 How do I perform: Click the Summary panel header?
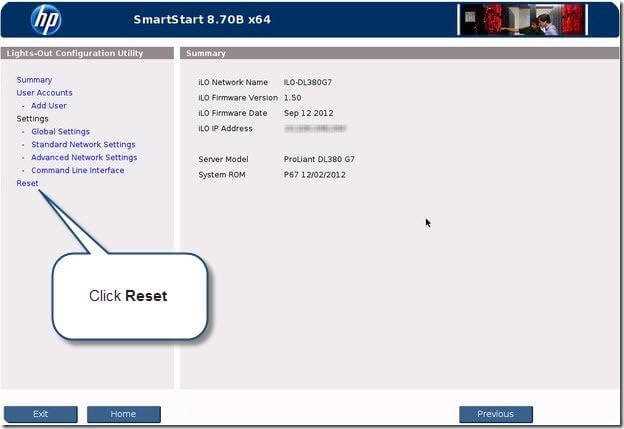(400, 53)
